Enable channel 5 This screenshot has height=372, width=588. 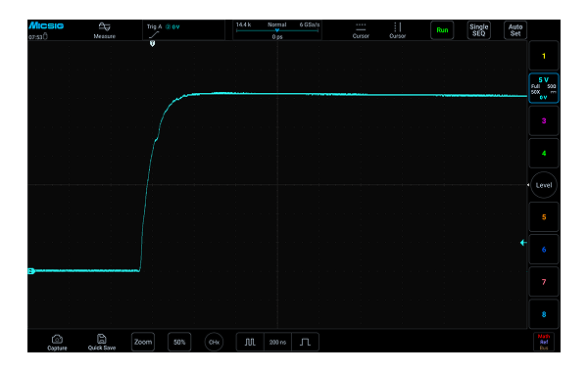(x=544, y=217)
